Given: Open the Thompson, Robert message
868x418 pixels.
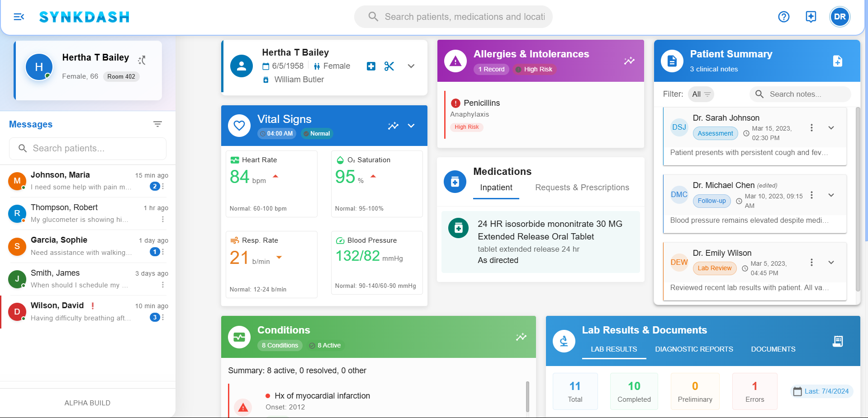Looking at the screenshot, I should (88, 213).
